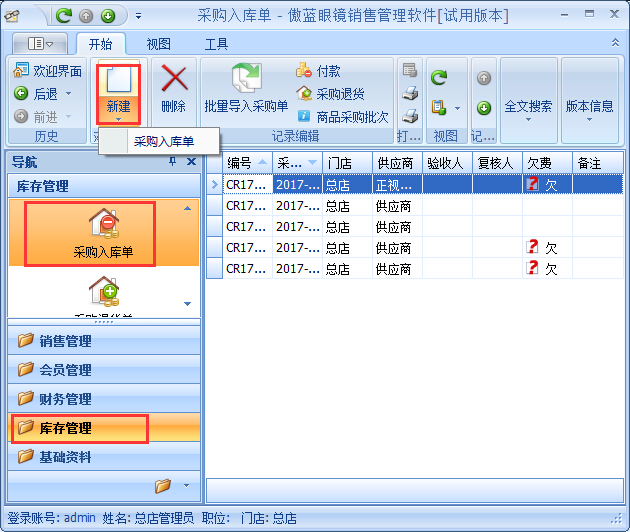Click the application logo icon in title bar
The height and width of the screenshot is (532, 630).
[12, 16]
